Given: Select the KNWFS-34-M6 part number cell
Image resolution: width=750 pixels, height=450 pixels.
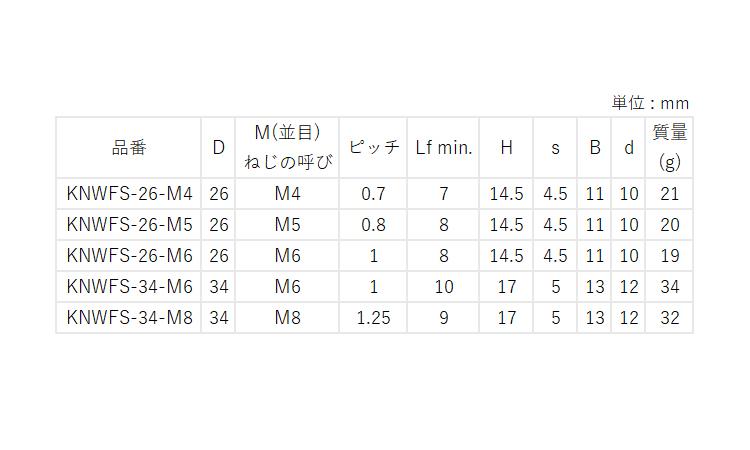Looking at the screenshot, I should point(129,287).
